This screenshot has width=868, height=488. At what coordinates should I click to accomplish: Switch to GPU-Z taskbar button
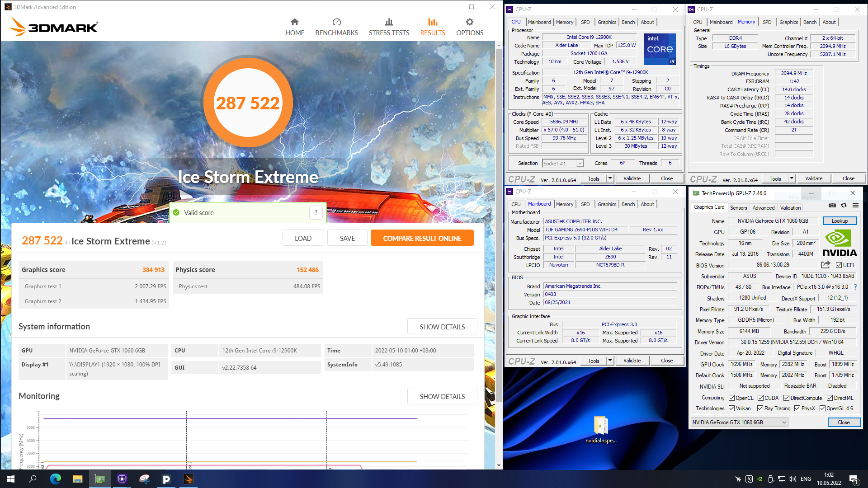tap(99, 479)
